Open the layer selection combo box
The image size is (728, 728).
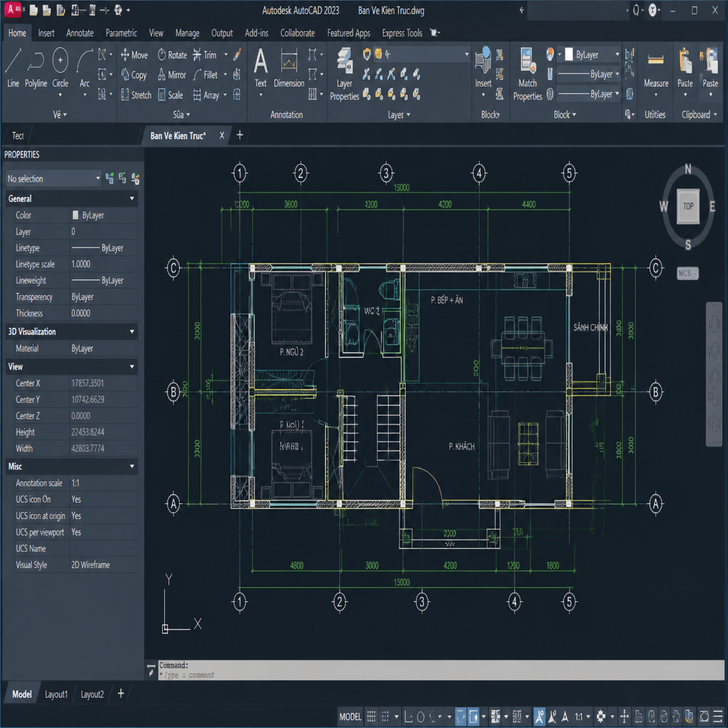(422, 55)
